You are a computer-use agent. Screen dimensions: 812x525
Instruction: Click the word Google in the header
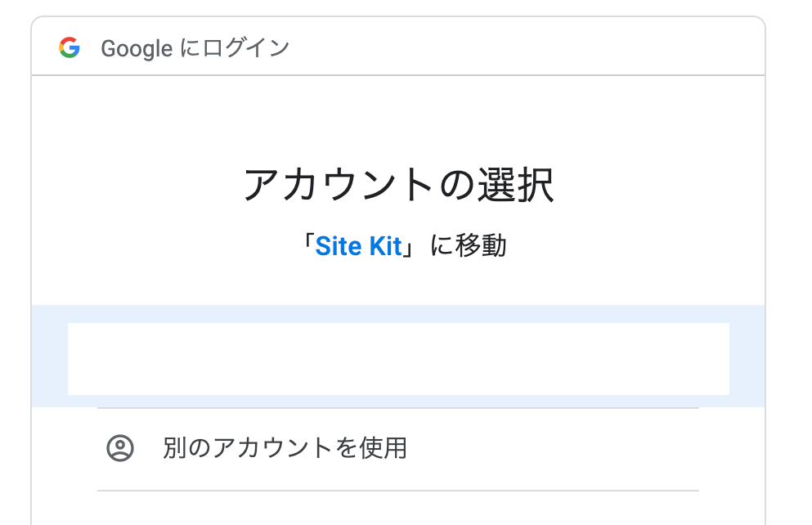pos(137,49)
